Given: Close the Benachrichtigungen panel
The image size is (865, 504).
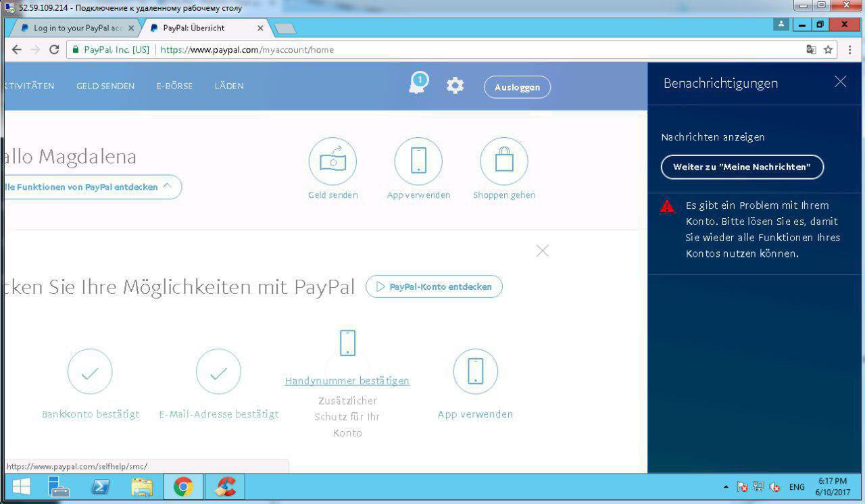Looking at the screenshot, I should 840,82.
